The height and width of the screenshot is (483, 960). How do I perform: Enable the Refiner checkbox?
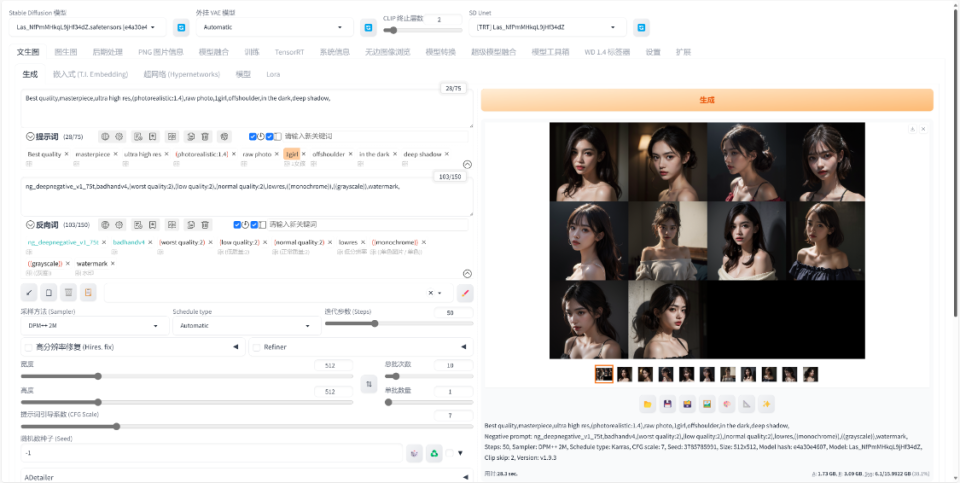coord(257,347)
